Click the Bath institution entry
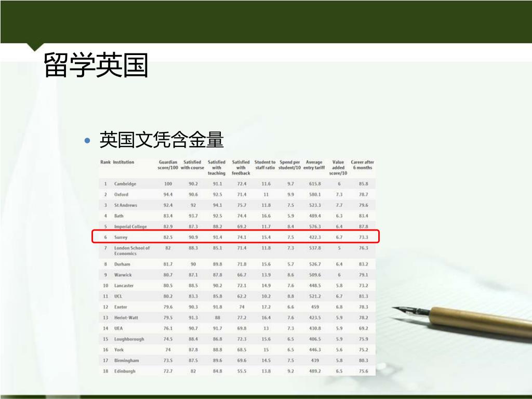532x399 pixels. 119,216
